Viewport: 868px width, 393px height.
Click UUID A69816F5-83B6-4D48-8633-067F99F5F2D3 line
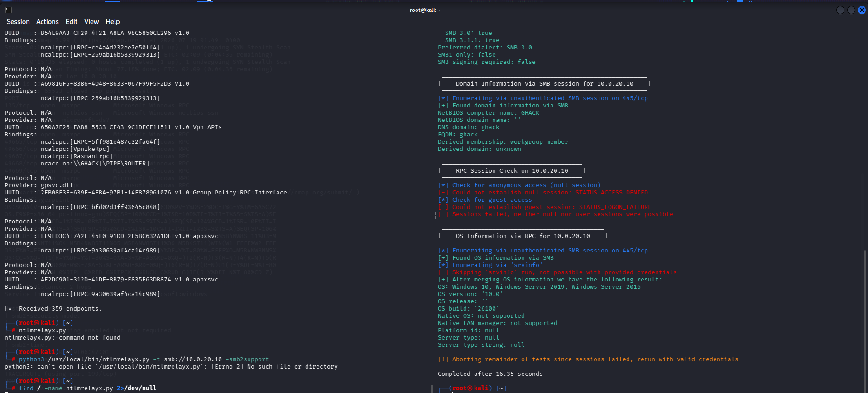tap(97, 84)
